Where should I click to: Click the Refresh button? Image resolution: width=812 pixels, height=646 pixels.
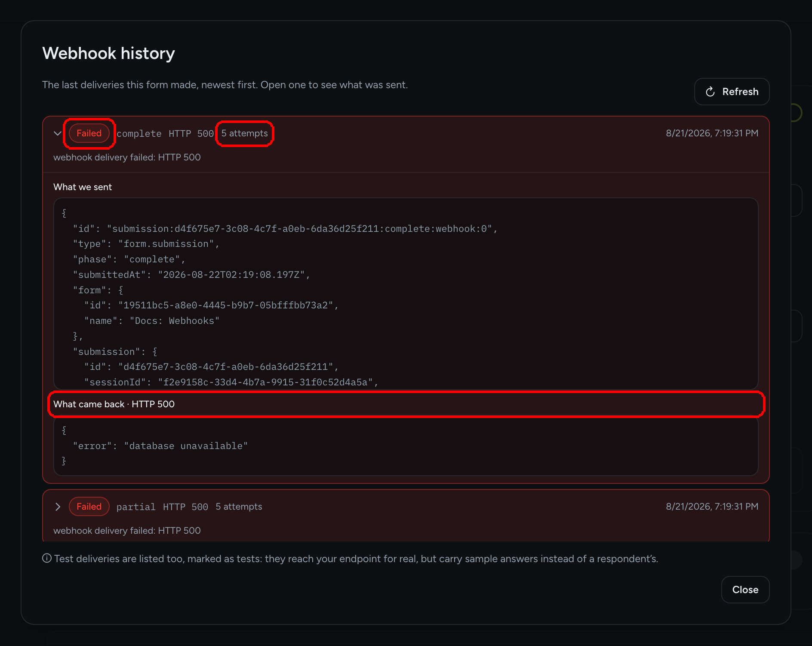pos(732,92)
